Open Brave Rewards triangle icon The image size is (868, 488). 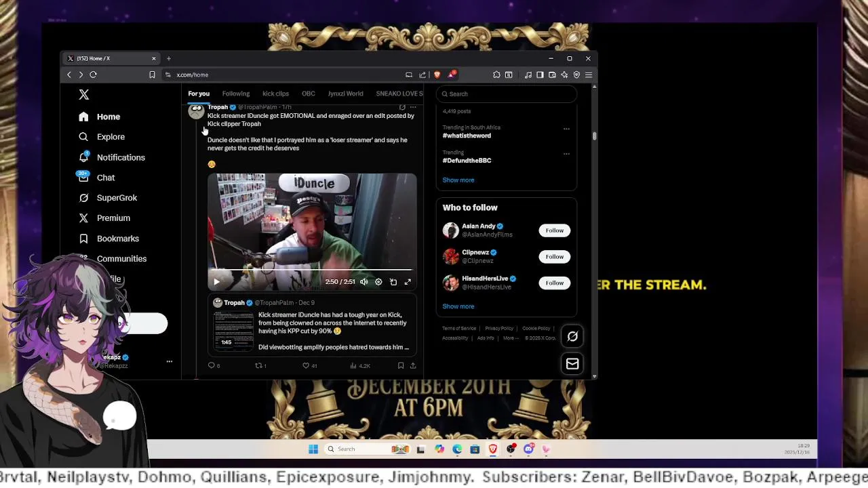(x=451, y=75)
